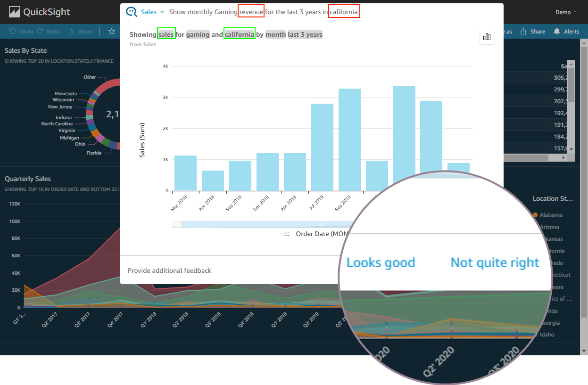Click the Minnesota donut chart label
The image size is (588, 385).
click(x=66, y=94)
